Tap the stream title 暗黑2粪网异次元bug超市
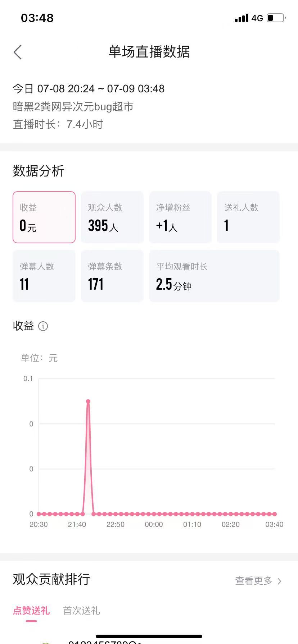Viewport: 298px width, 644px height. (73, 106)
